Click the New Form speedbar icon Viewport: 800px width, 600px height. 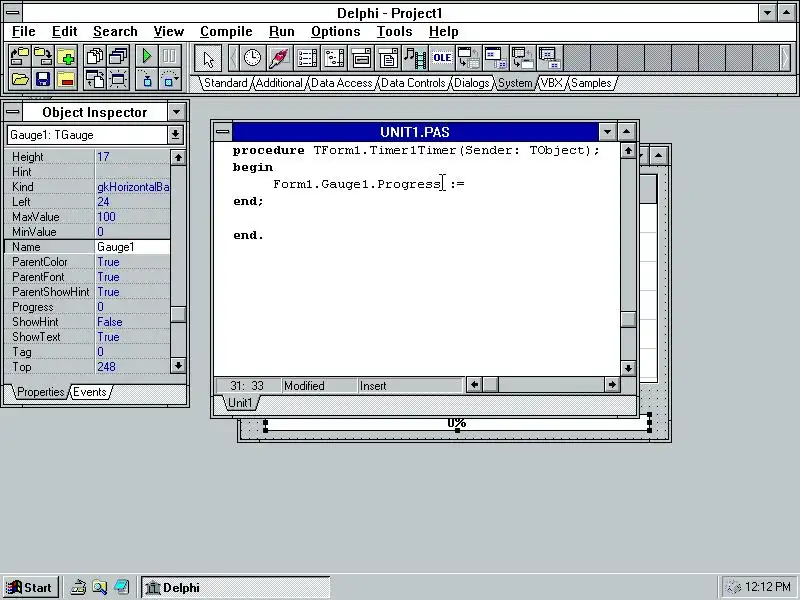click(118, 79)
